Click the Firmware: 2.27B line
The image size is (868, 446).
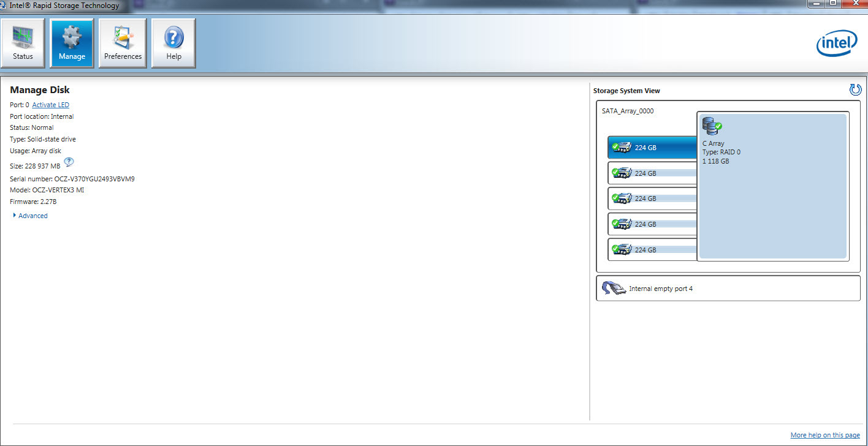[34, 202]
